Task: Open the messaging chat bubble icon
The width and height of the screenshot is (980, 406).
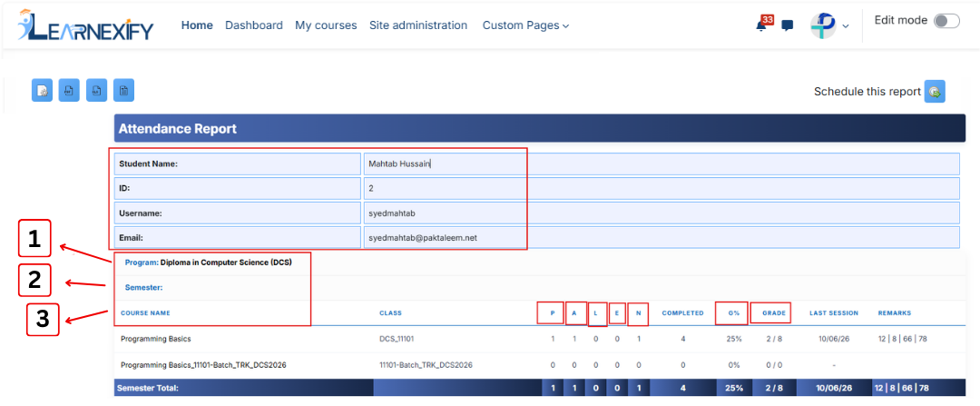Action: click(788, 25)
